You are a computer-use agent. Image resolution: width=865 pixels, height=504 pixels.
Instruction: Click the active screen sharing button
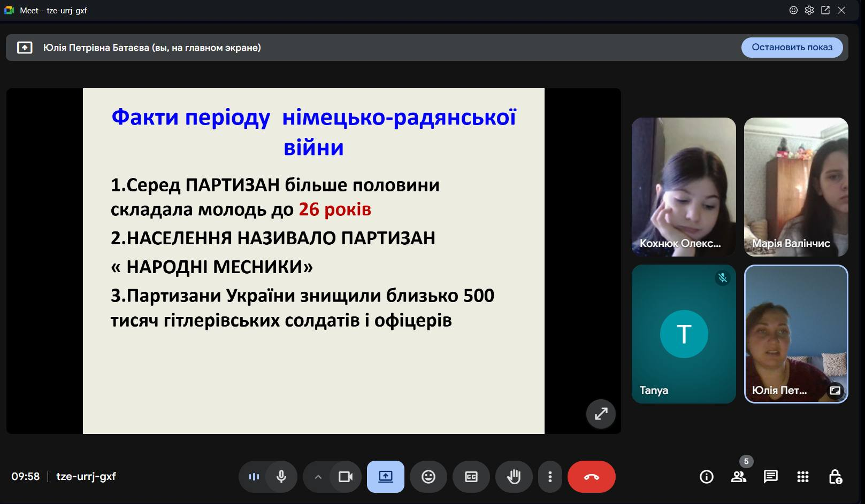point(385,477)
